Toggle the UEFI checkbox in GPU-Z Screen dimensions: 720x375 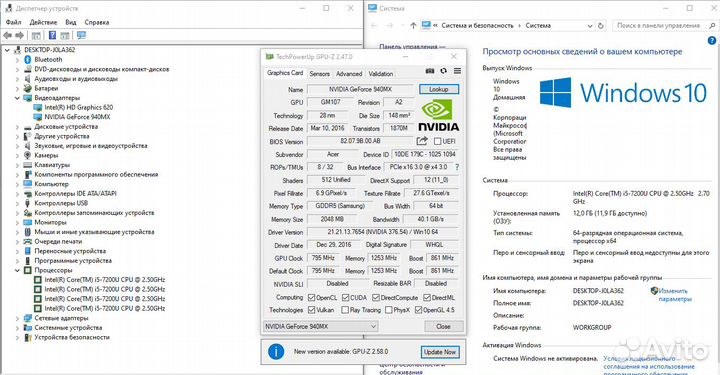(x=438, y=141)
